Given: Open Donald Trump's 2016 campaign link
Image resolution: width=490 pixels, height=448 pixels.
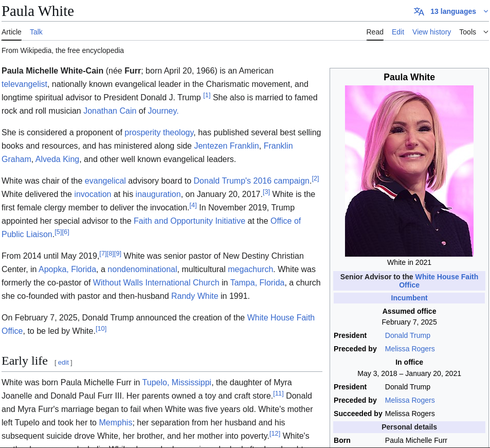Looking at the screenshot, I should coord(251,181).
